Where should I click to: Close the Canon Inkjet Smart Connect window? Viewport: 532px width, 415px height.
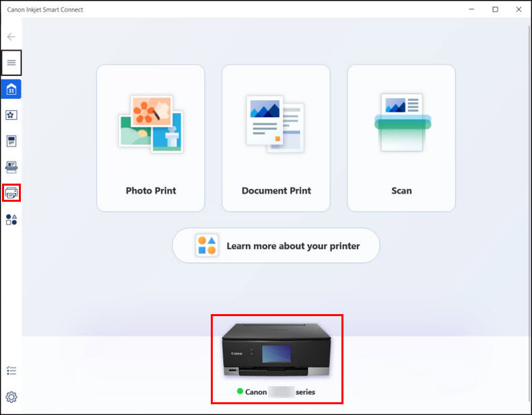tap(518, 9)
